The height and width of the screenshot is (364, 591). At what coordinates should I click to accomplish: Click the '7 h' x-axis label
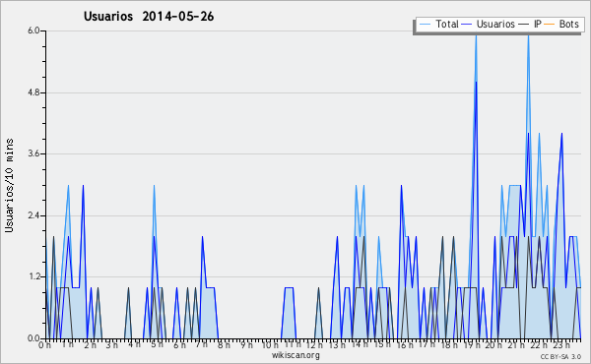201,344
